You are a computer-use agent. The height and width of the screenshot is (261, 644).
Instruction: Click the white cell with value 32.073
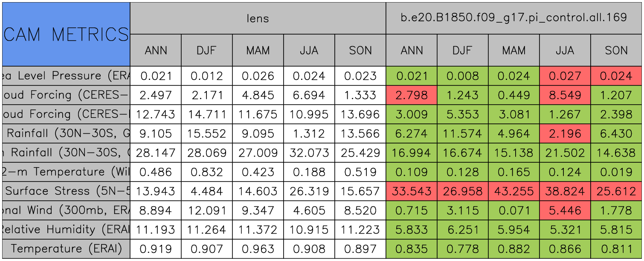309,152
